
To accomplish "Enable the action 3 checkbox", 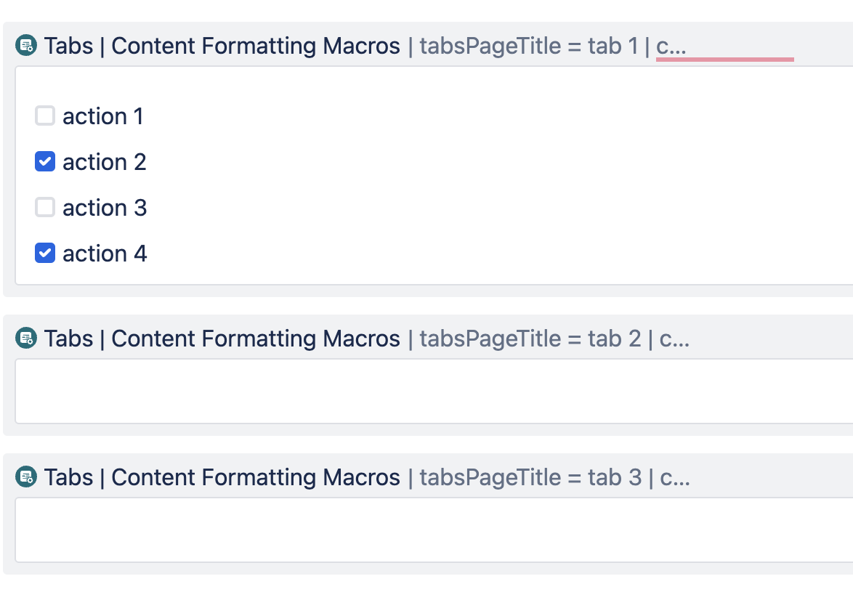I will tap(45, 207).
